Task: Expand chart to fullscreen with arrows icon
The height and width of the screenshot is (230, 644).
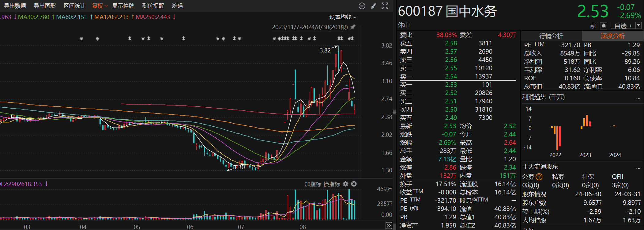Action: [x=385, y=6]
